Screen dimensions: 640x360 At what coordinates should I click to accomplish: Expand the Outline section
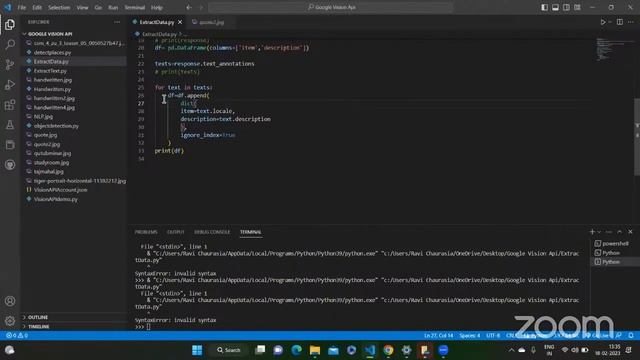(38, 317)
